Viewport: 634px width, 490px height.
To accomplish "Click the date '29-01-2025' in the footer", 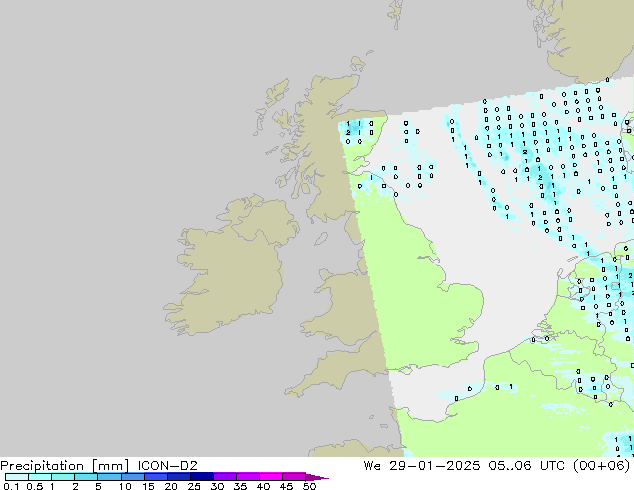I will (x=435, y=466).
